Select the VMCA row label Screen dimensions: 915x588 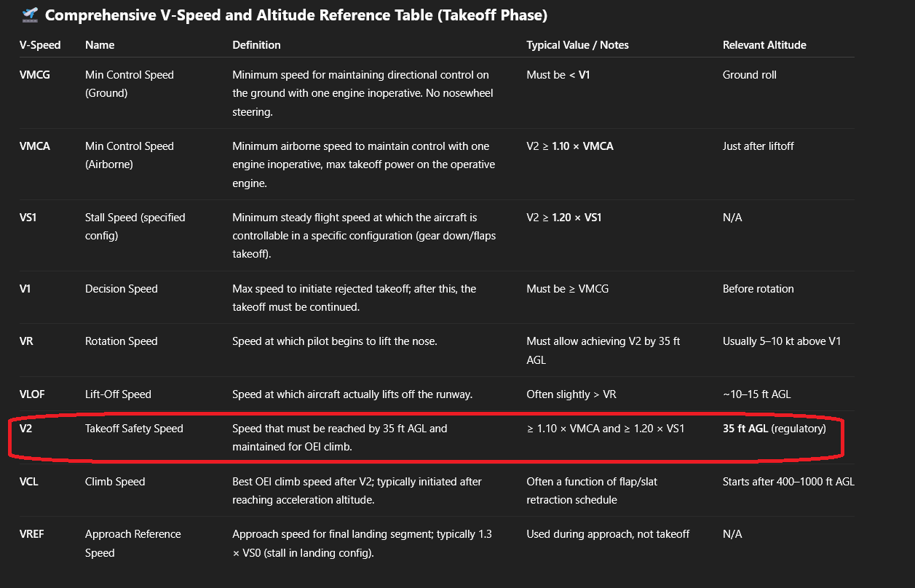pos(35,146)
